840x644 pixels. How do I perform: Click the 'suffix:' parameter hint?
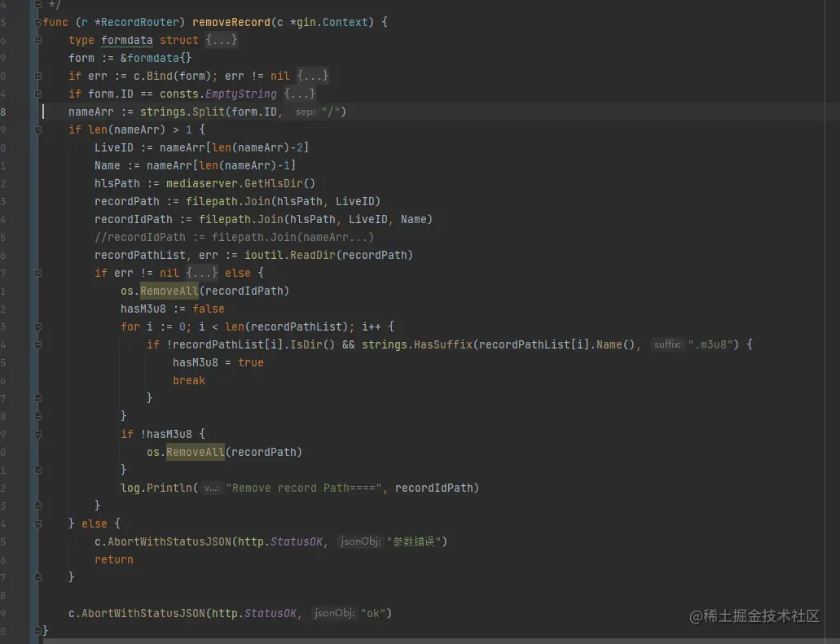(667, 344)
